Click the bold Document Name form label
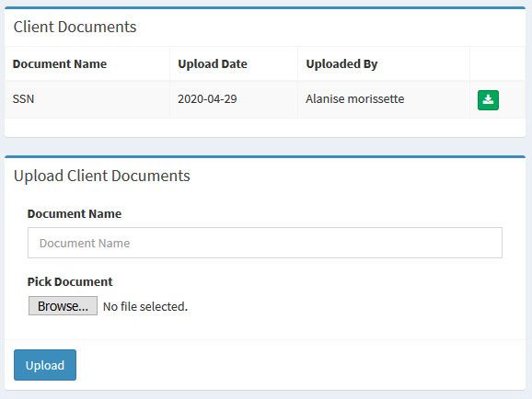The width and height of the screenshot is (532, 399). (75, 213)
